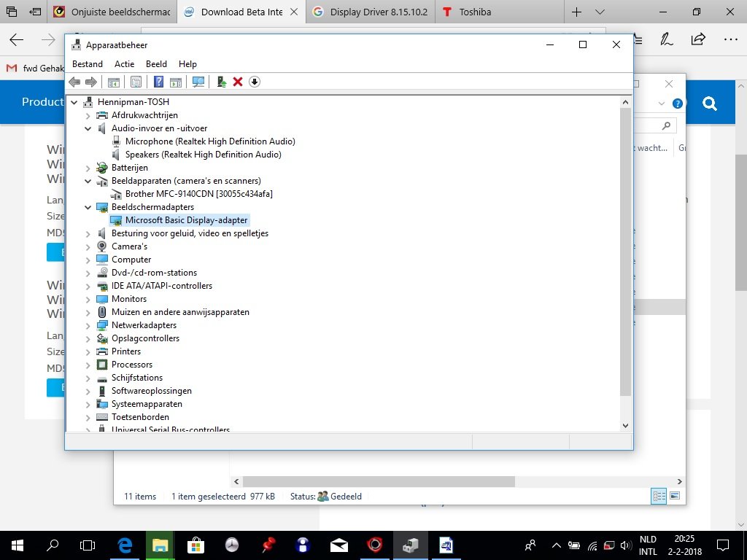747x560 pixels.
Task: Expand the Afdrukwachtrijen category
Action: [x=88, y=115]
